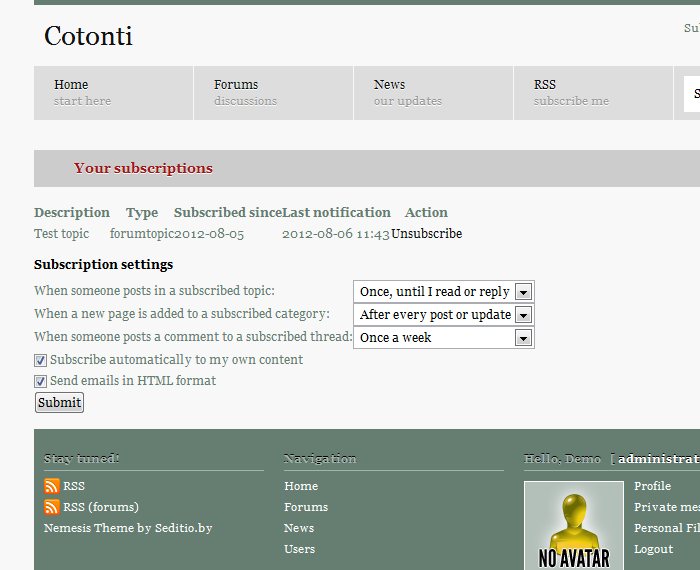The height and width of the screenshot is (570, 700).
Task: Click the 2012-08-06 11:43 notification timestamp
Action: tap(336, 233)
